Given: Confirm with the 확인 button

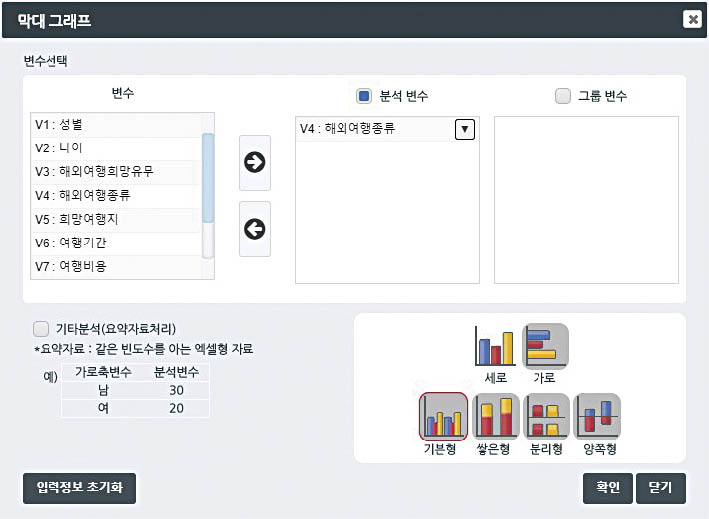Looking at the screenshot, I should [x=607, y=488].
